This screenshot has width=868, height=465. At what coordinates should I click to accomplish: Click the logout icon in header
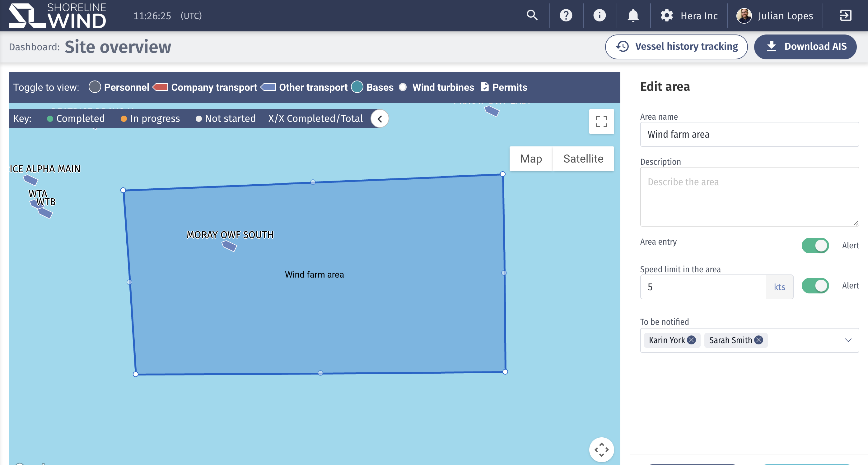[845, 15]
